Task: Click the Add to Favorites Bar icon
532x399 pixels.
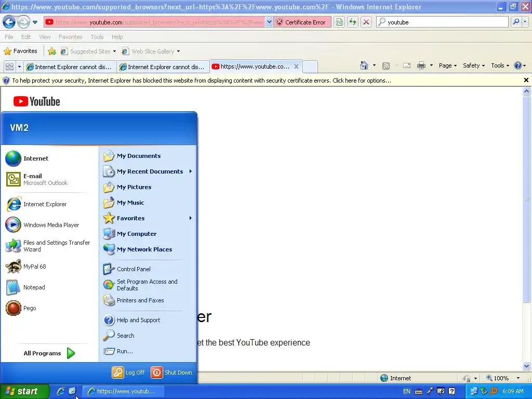Action: 52,51
